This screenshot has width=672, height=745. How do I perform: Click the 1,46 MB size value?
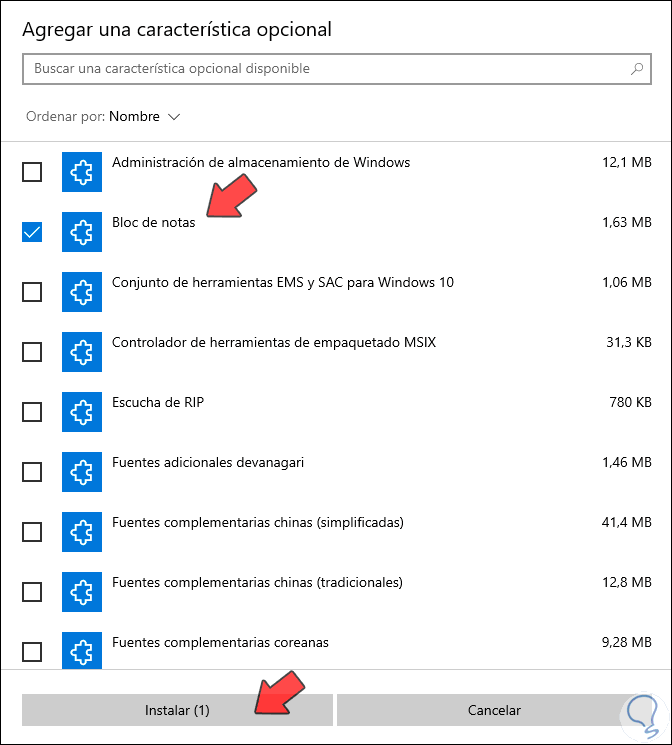click(x=627, y=462)
